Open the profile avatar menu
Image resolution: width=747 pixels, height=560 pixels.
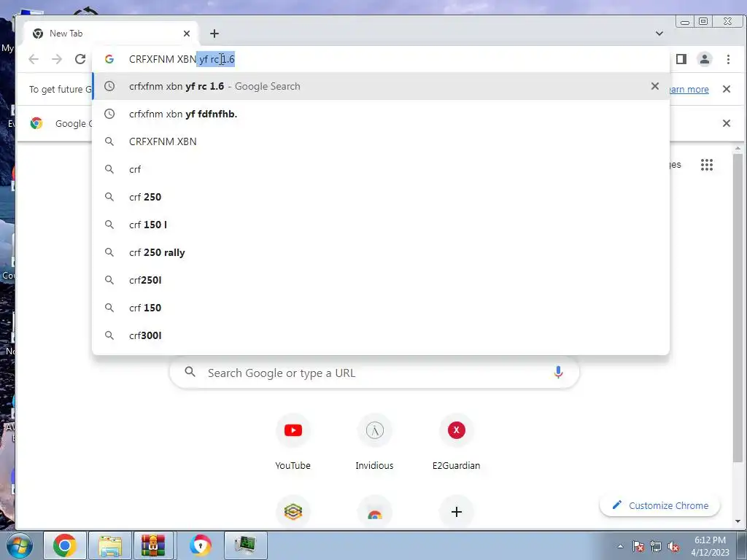click(x=705, y=59)
